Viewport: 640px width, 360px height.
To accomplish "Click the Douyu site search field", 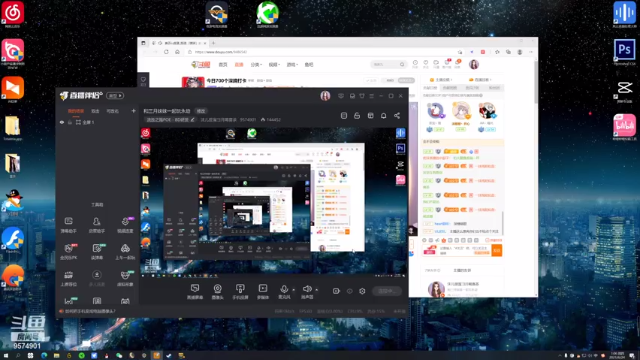I will pyautogui.click(x=385, y=64).
